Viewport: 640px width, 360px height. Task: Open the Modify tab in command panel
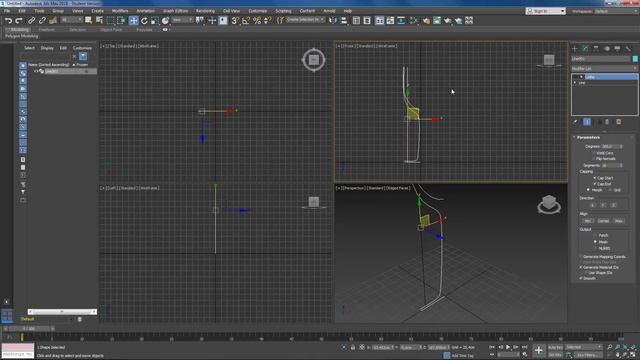[585, 49]
